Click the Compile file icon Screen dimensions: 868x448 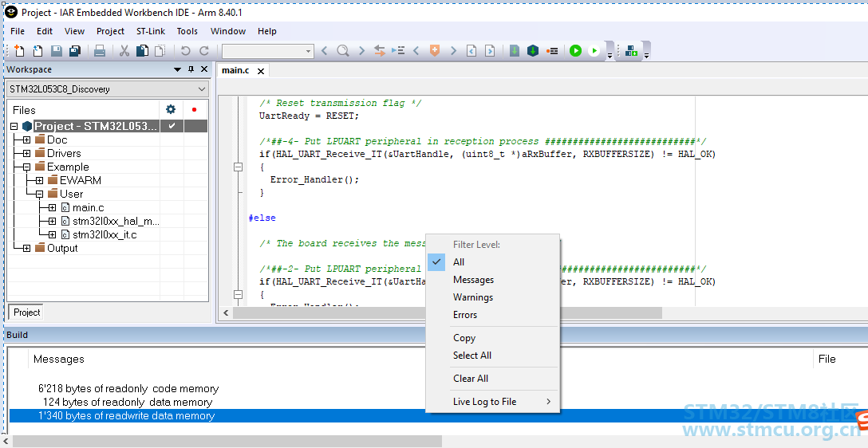coord(515,51)
